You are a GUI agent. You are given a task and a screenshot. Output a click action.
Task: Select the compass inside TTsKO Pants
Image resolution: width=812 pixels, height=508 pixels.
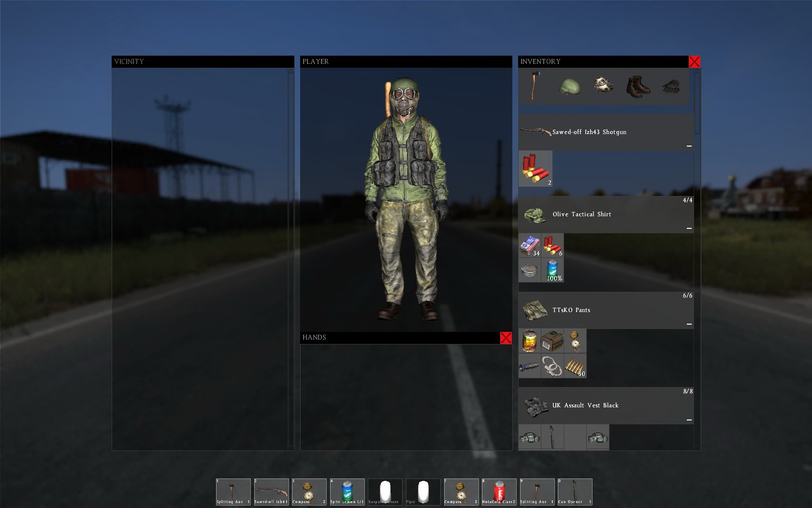[575, 341]
